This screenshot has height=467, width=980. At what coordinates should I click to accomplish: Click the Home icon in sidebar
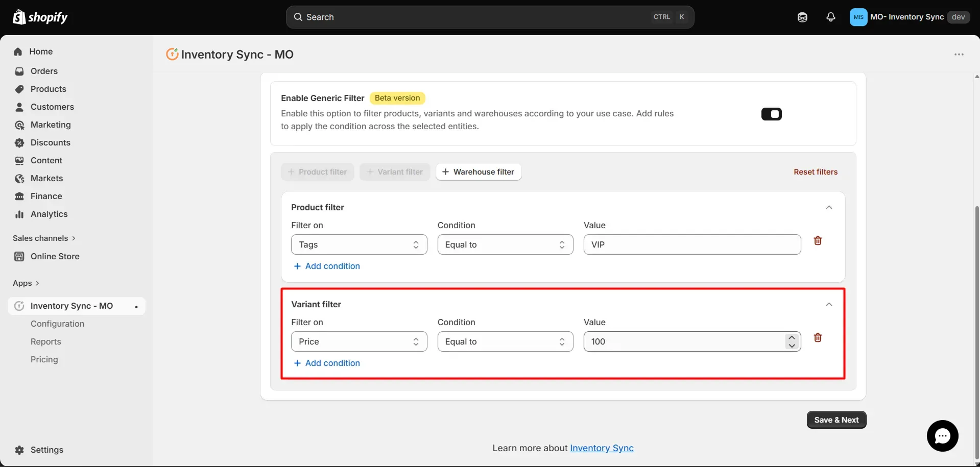(x=18, y=52)
